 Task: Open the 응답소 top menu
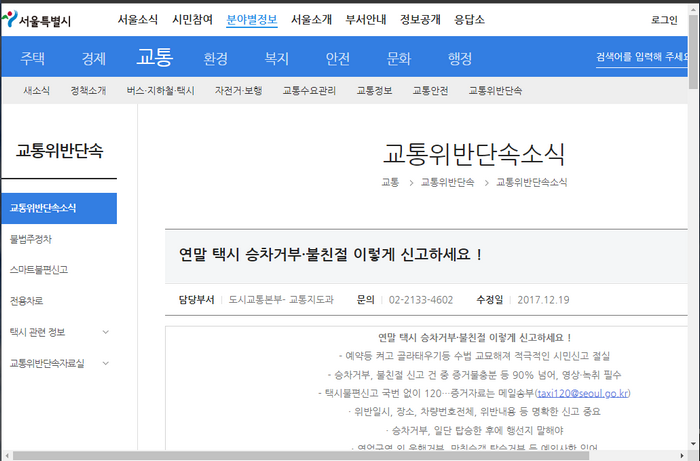tap(469, 20)
